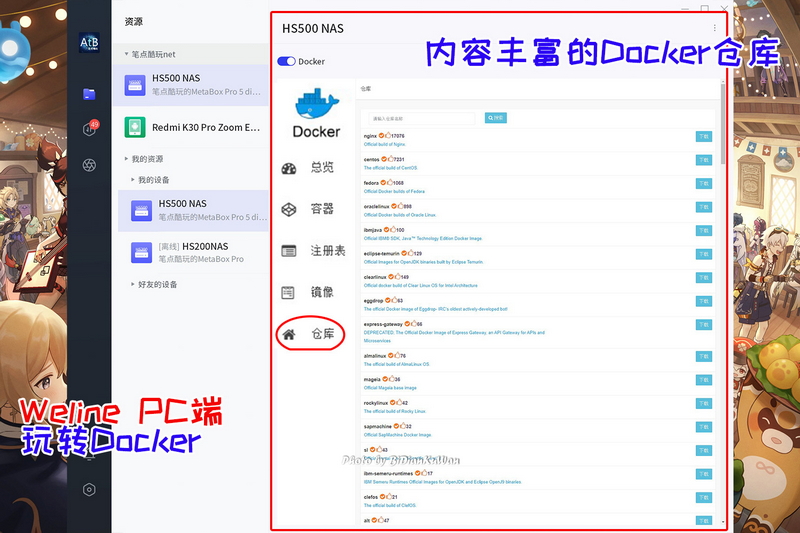
Task: Click the Redmi K30 green phone icon
Action: pyautogui.click(x=135, y=127)
